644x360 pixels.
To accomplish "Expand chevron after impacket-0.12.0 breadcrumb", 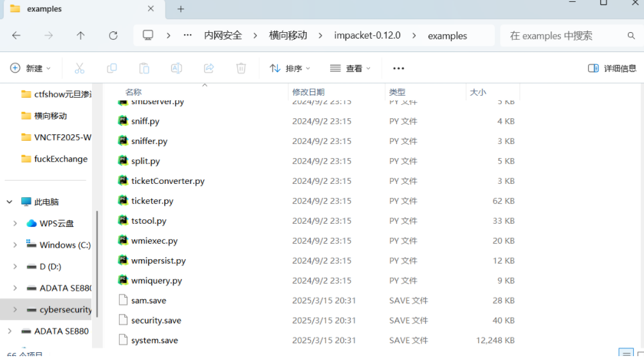I will [x=414, y=36].
